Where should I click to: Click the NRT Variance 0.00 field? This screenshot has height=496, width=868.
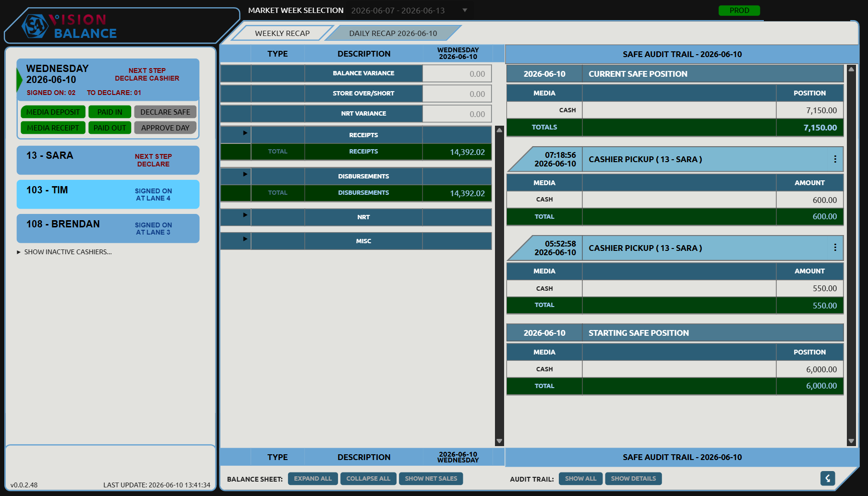coord(457,114)
